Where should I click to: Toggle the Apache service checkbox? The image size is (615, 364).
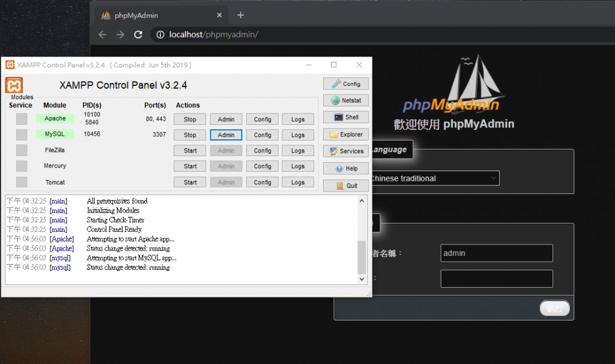22,119
